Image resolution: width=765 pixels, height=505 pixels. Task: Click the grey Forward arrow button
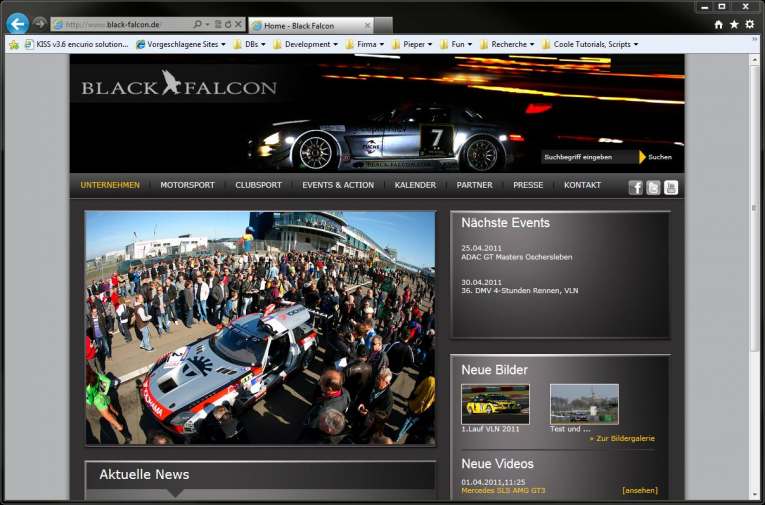[40, 23]
